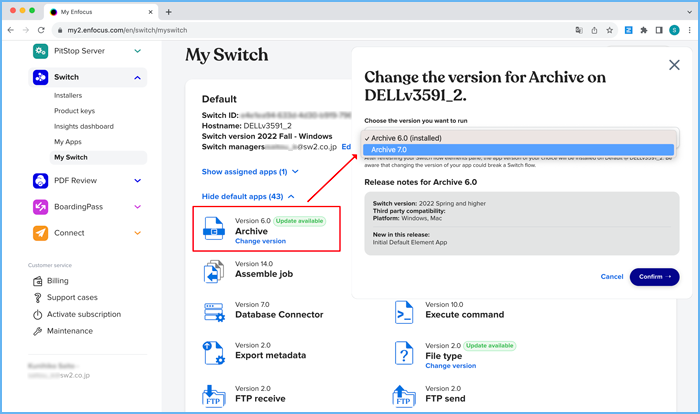The height and width of the screenshot is (414, 700).
Task: Expand the PitStop Server menu chevron
Action: tap(138, 51)
